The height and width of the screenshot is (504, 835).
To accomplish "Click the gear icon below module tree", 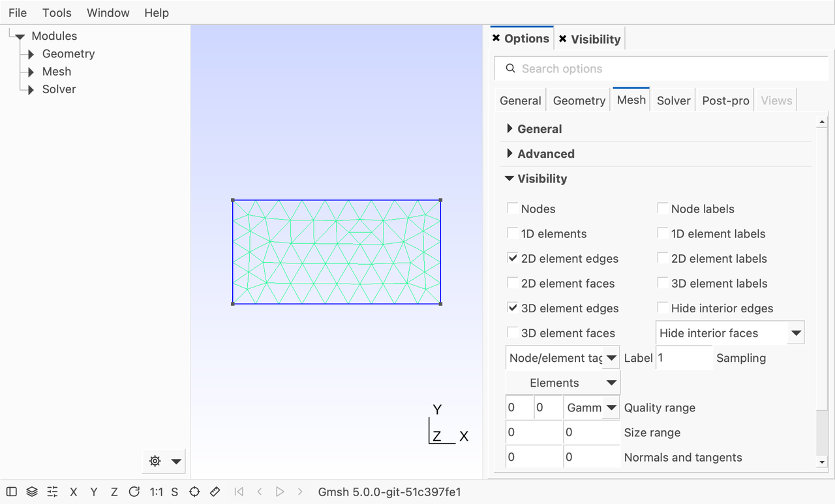I will pyautogui.click(x=155, y=461).
